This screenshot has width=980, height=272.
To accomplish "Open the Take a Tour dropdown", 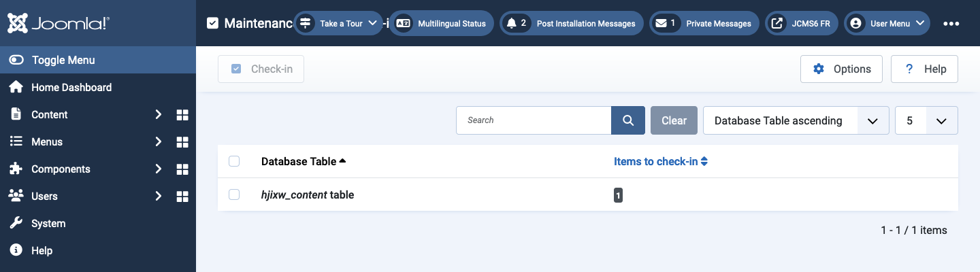I will pyautogui.click(x=338, y=23).
